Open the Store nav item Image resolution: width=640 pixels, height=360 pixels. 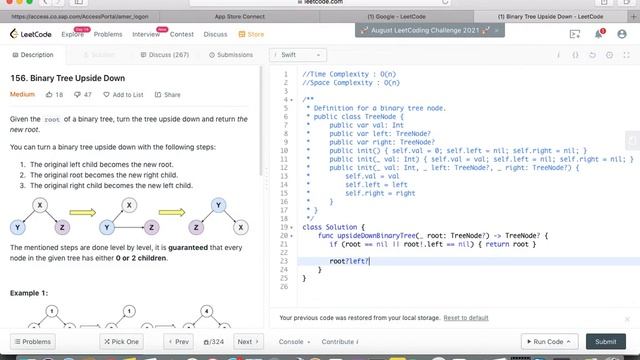point(251,34)
